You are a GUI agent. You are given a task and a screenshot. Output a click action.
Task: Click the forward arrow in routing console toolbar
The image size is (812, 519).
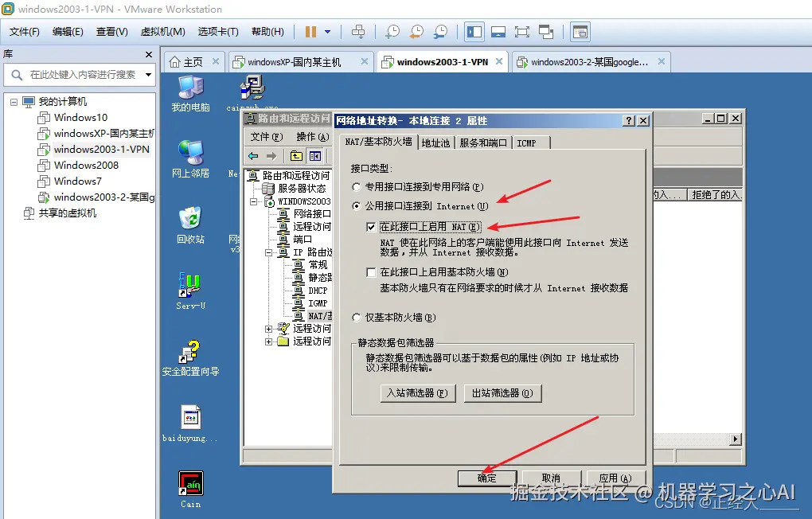[x=271, y=156]
